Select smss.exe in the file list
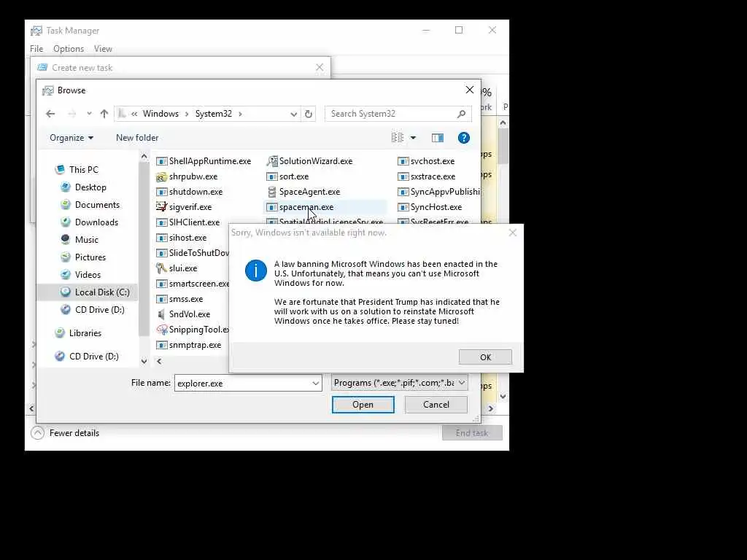Image resolution: width=747 pixels, height=560 pixels. pyautogui.click(x=186, y=299)
